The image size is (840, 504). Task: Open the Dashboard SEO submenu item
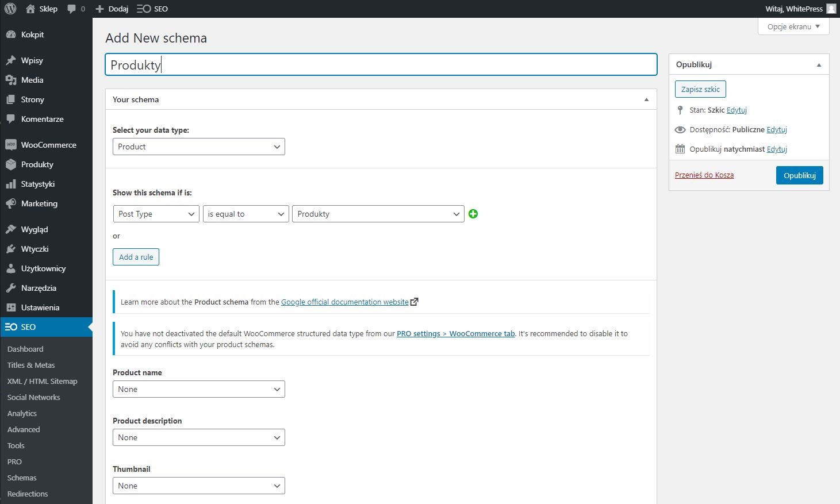tap(25, 349)
